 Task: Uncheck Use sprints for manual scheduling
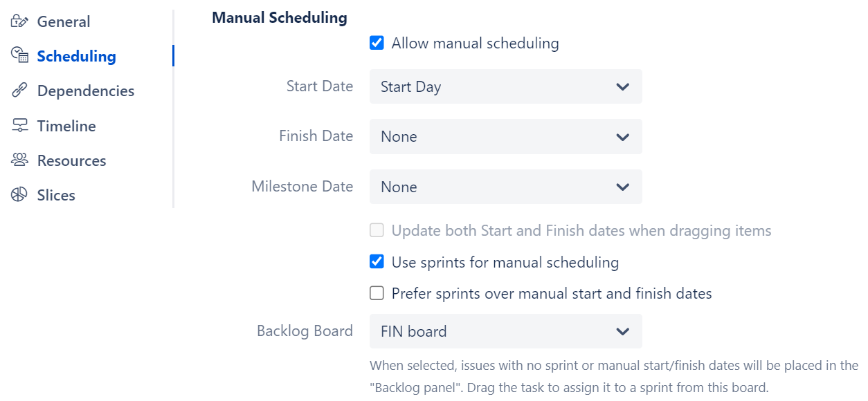377,261
